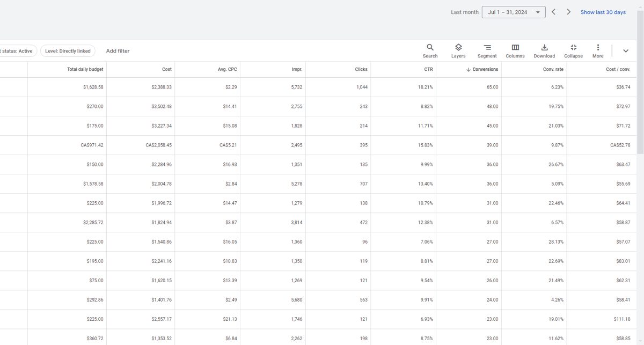The width and height of the screenshot is (644, 345).
Task: Go to the next date range
Action: tap(568, 12)
